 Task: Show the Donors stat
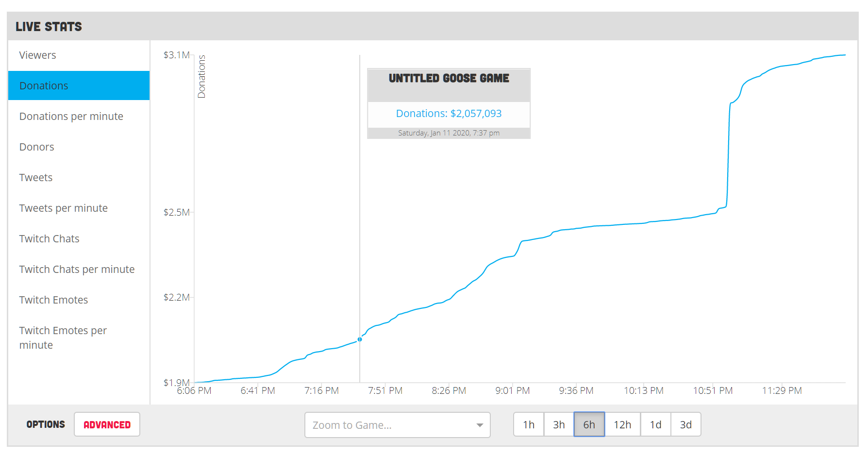tap(79, 147)
